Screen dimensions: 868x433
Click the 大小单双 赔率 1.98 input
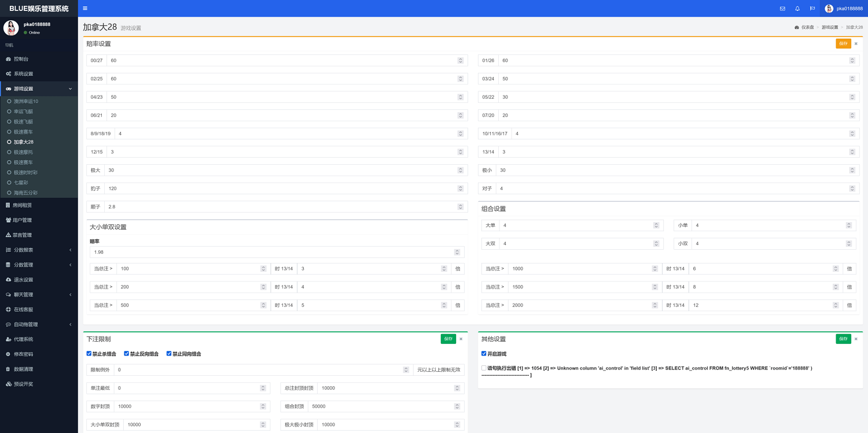277,253
